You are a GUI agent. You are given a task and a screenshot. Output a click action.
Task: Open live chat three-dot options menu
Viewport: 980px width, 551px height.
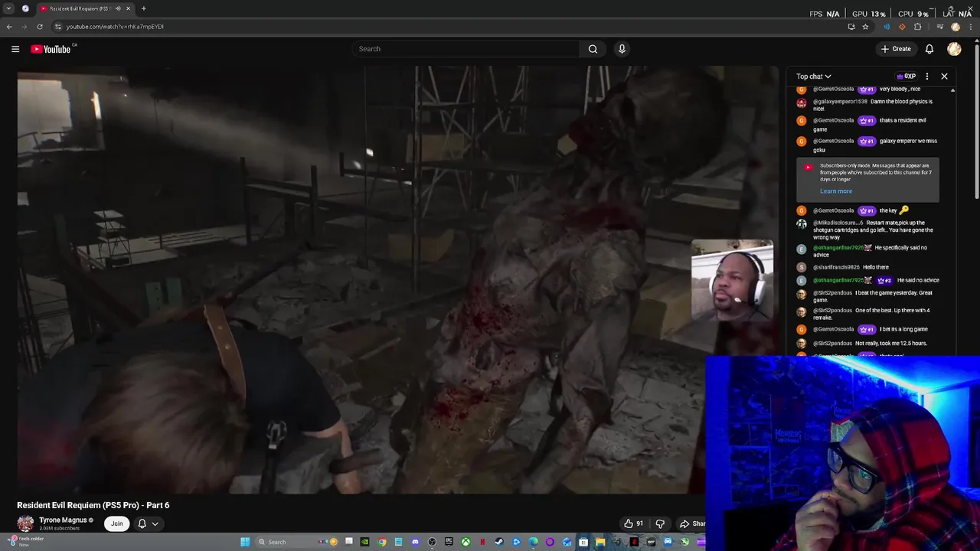pyautogui.click(x=926, y=77)
